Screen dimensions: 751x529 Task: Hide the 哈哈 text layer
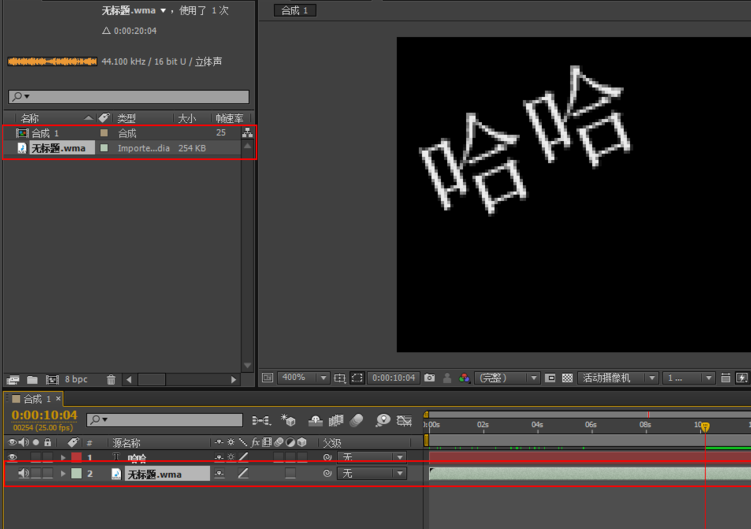[x=13, y=458]
